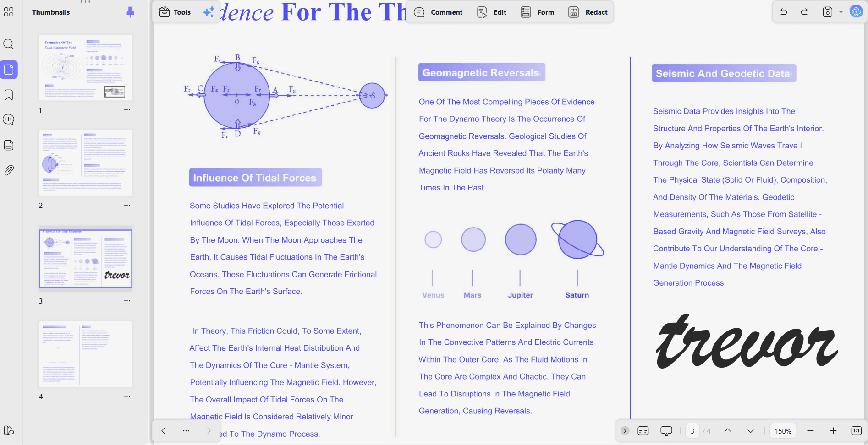The height and width of the screenshot is (445, 868).
Task: Pin the Thumbnails panel
Action: coord(131,12)
